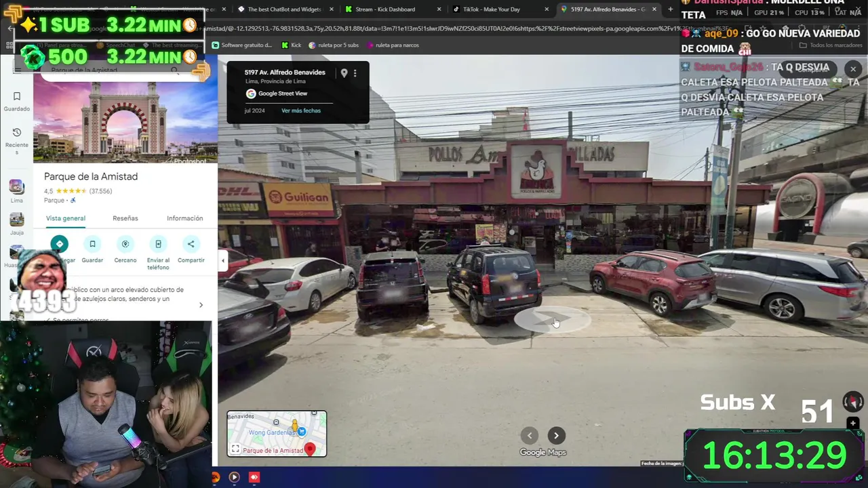Viewport: 868px width, 488px height.
Task: Click the red app icon in taskbar
Action: point(254,477)
